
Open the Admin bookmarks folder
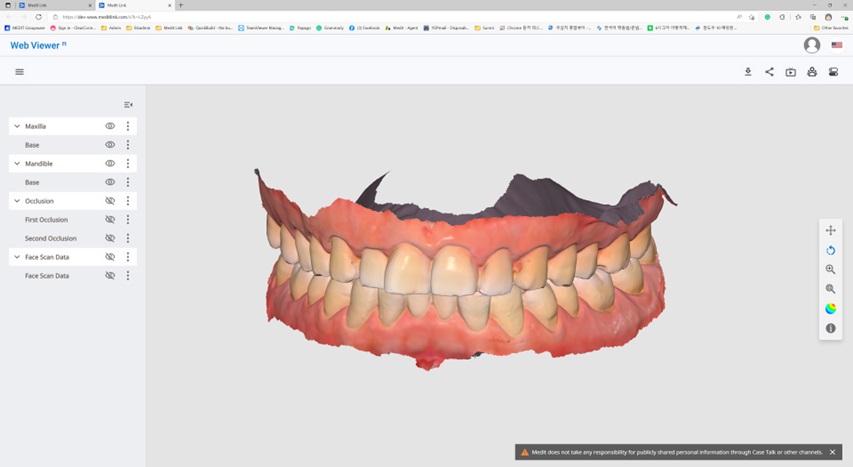pos(111,27)
